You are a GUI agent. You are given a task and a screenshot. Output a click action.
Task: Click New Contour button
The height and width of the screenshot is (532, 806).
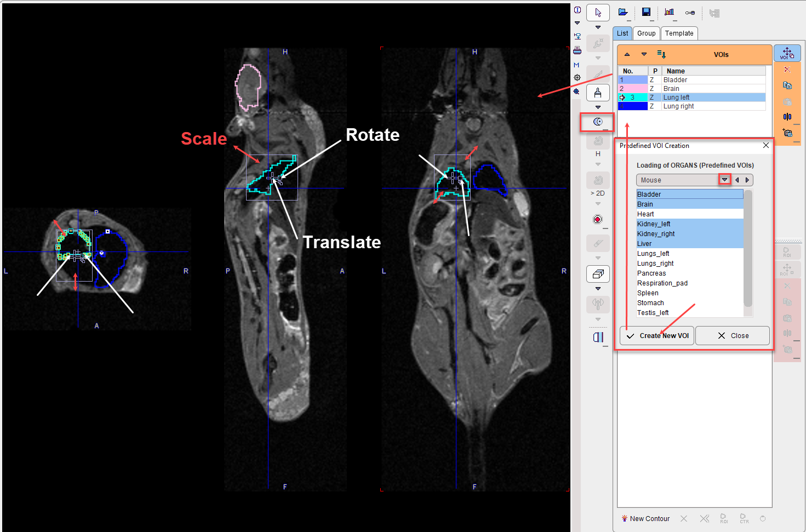(645, 519)
